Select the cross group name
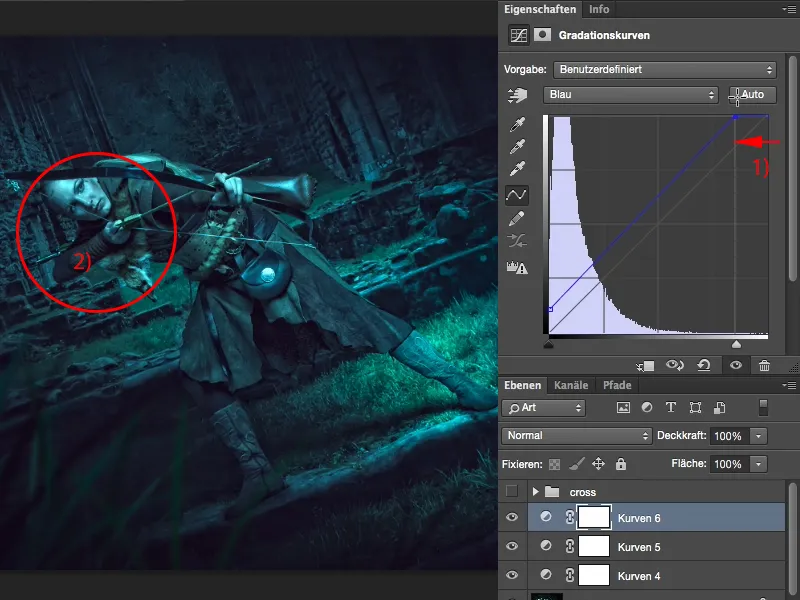 (x=583, y=492)
